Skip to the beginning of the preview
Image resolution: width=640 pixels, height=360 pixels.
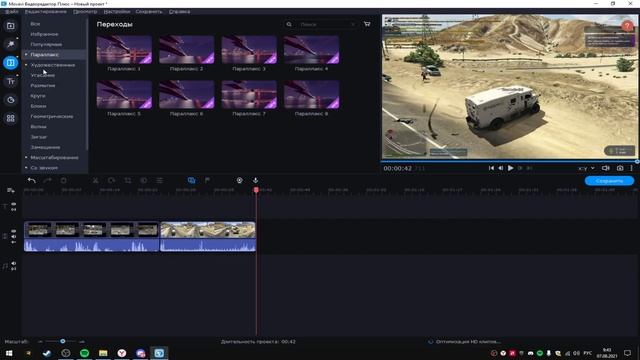491,168
